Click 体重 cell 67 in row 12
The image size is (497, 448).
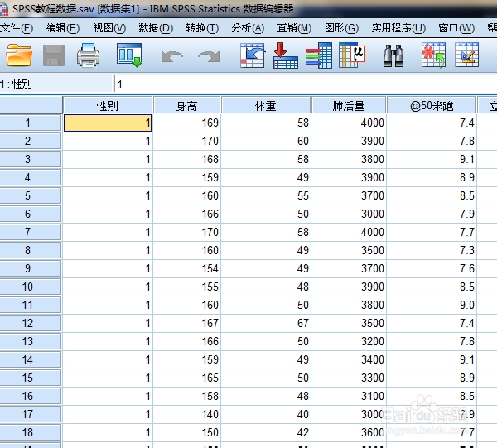266,324
